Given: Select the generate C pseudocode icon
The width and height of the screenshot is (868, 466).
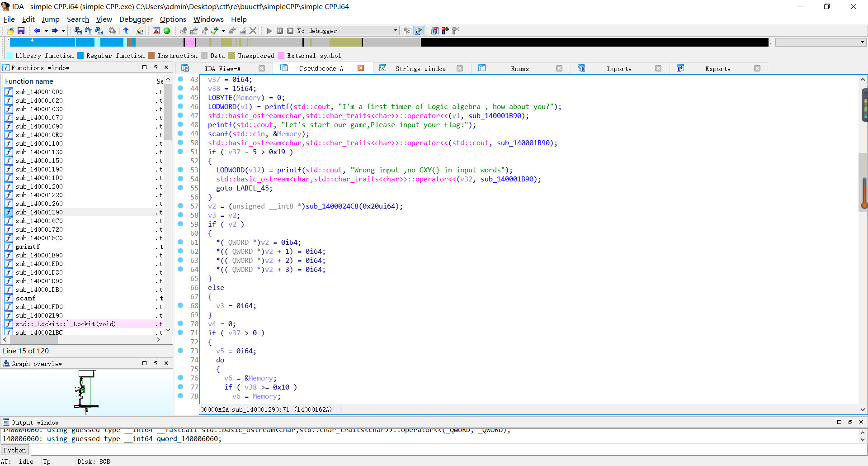Looking at the screenshot, I should tap(419, 31).
